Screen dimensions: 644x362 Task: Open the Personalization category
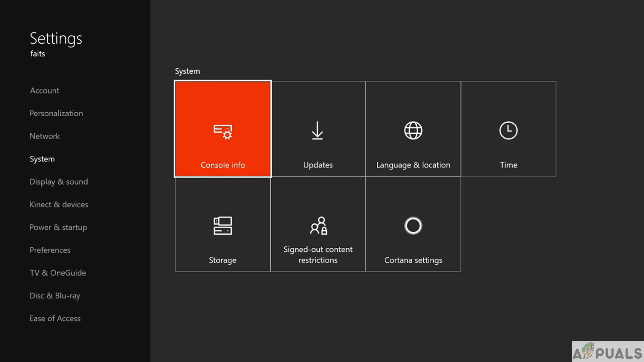pos(56,113)
